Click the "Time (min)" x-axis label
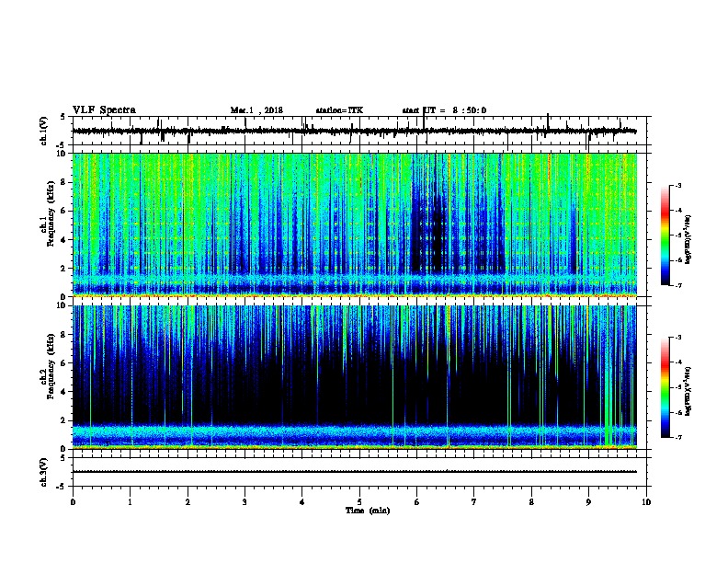The height and width of the screenshot is (563, 728). click(x=368, y=511)
